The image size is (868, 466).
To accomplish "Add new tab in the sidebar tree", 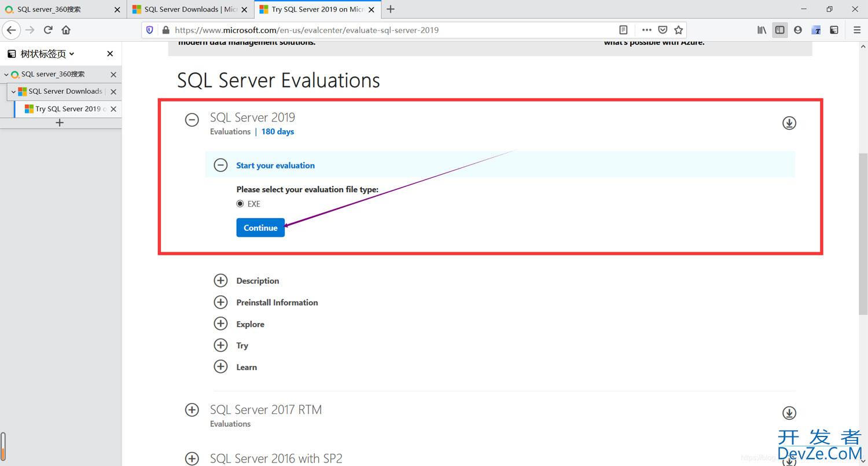I will coord(60,123).
